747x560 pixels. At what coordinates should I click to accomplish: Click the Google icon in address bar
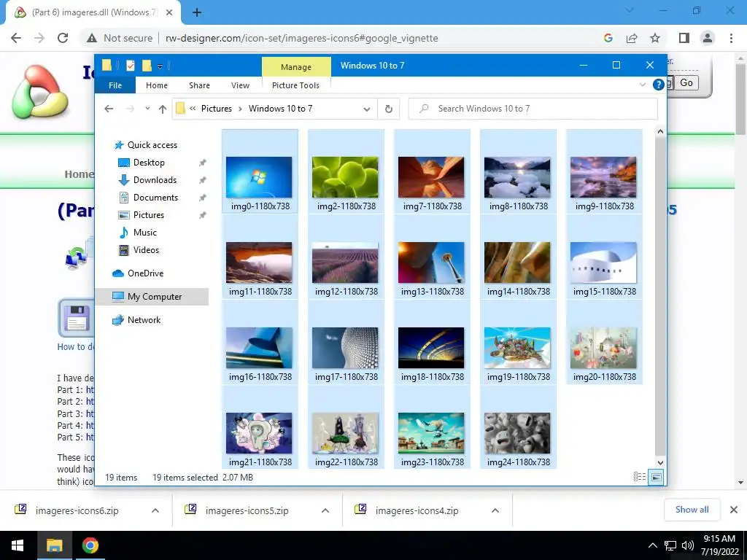608,38
